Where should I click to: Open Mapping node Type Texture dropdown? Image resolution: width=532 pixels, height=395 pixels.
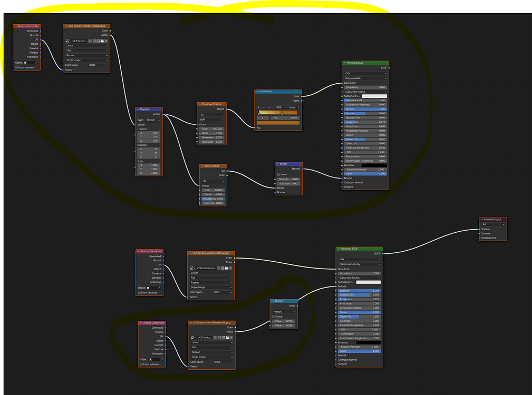[x=153, y=120]
